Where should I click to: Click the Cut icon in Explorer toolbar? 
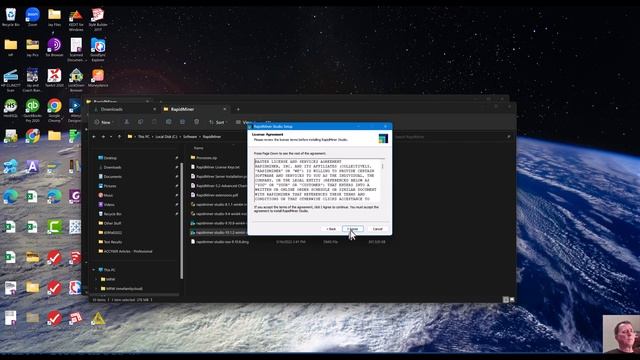click(x=127, y=122)
